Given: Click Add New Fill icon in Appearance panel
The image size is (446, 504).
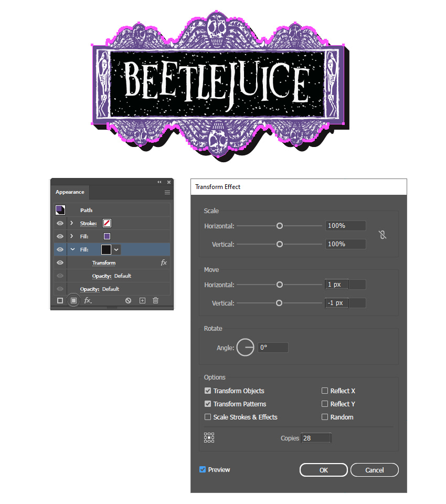Looking at the screenshot, I should point(73,300).
